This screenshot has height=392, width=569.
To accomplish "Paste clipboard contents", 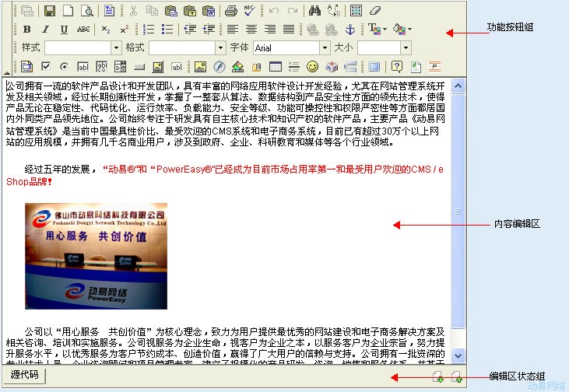I will 171,11.
